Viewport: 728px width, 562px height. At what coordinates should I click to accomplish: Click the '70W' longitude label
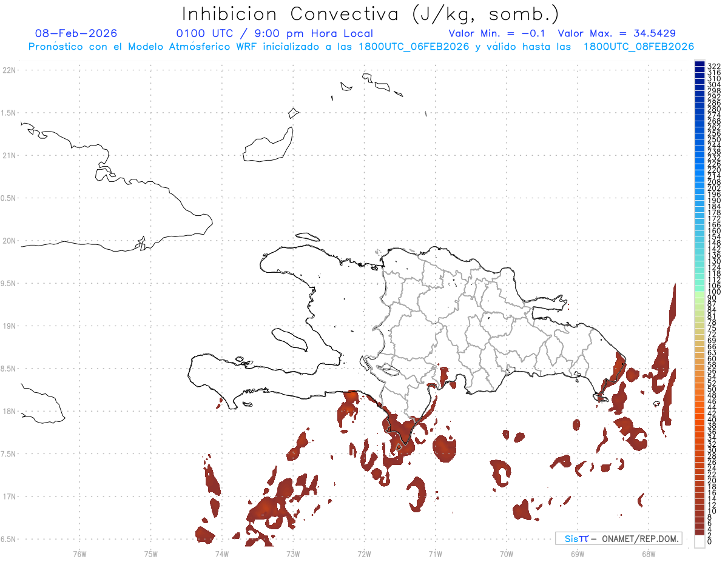pos(507,554)
